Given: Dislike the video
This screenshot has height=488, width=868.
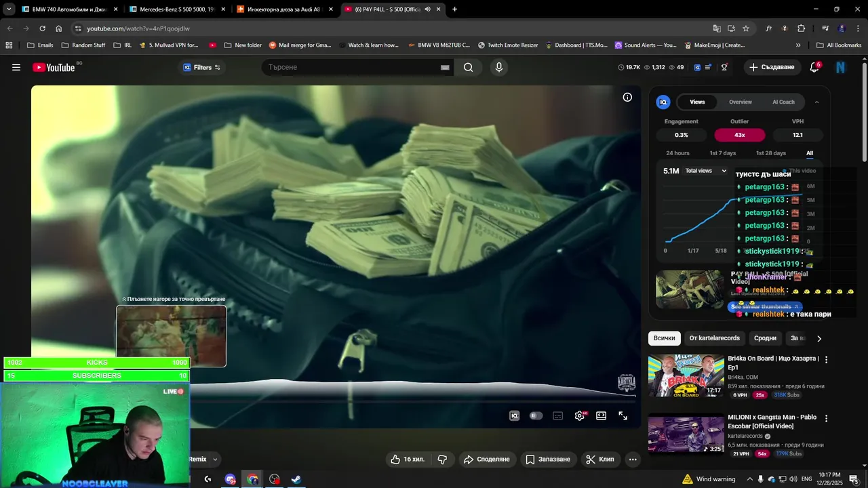Looking at the screenshot, I should (x=442, y=459).
